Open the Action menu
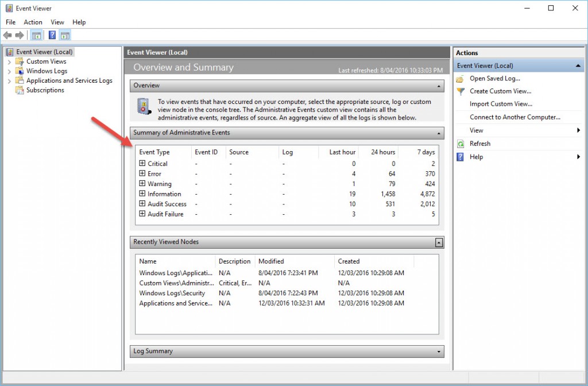Screen dimensions: 588x386 33,22
